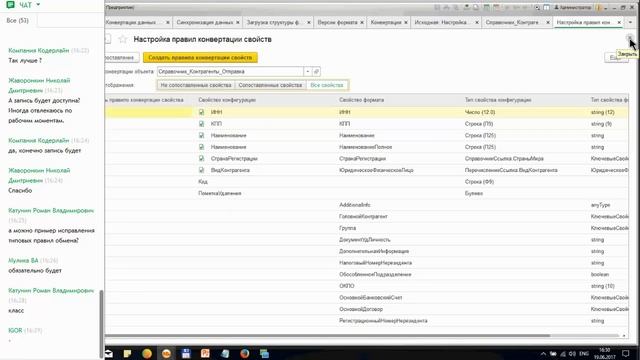
Task: Toggle checkbox in the СтранаРегистрации row
Action: 201,158
